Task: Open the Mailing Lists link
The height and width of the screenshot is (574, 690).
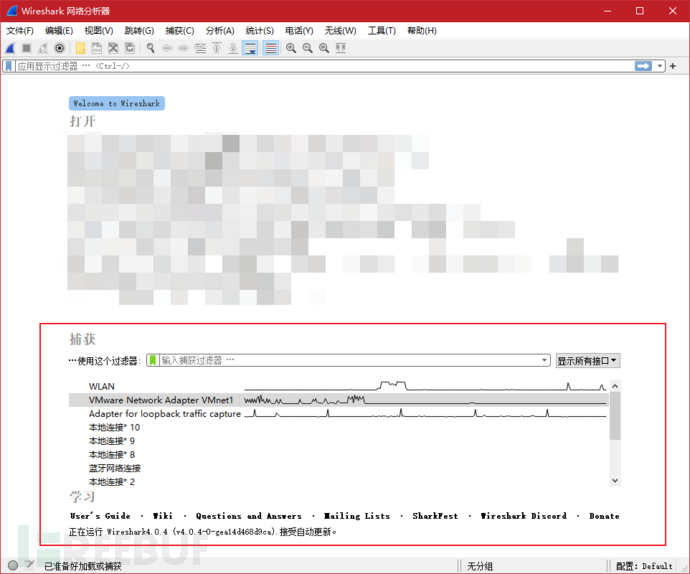Action: 357,516
